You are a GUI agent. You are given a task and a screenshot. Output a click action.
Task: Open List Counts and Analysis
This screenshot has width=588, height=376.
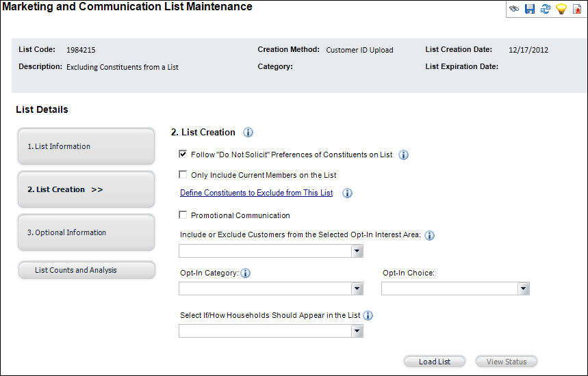87,270
